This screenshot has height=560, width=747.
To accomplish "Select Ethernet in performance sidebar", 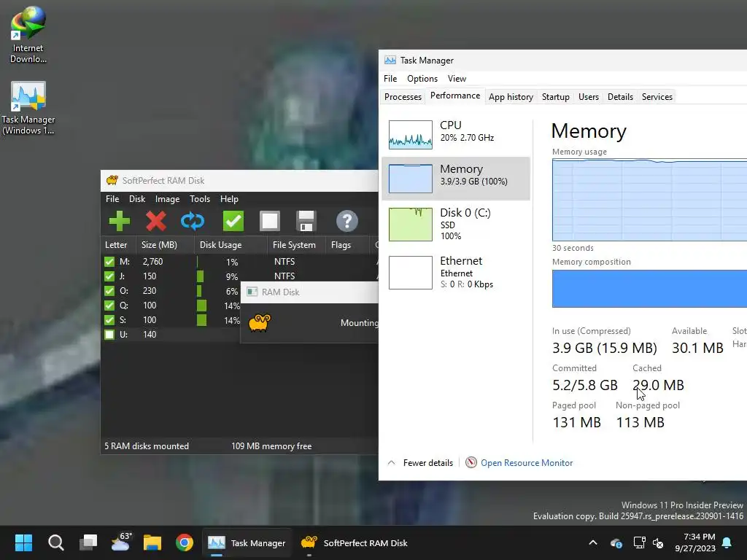I will click(x=456, y=273).
